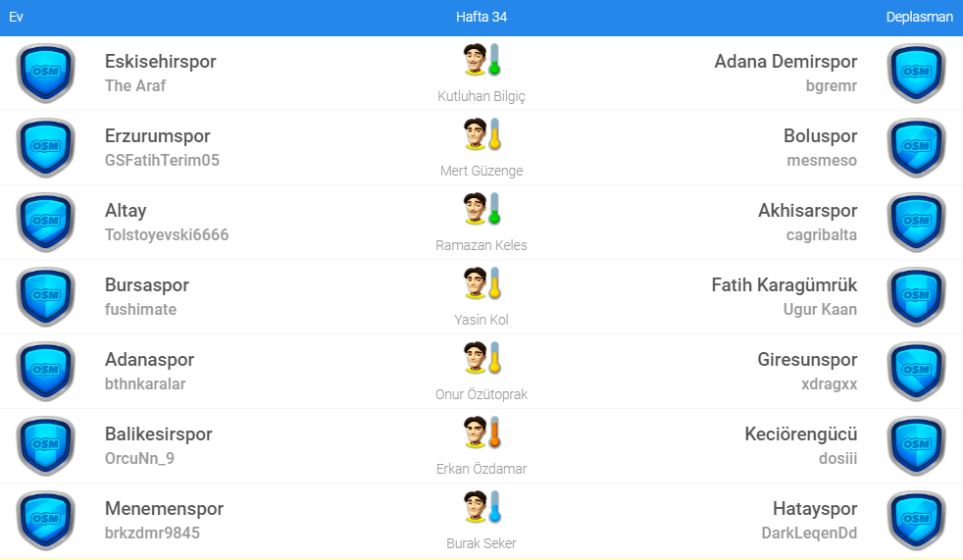
Task: Open the Giresunspor team name link
Action: click(807, 360)
